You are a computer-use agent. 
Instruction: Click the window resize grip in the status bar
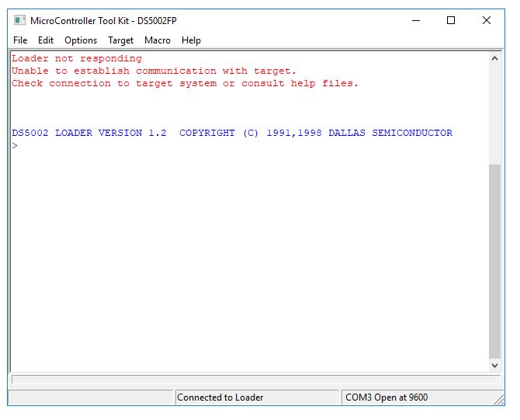499,400
